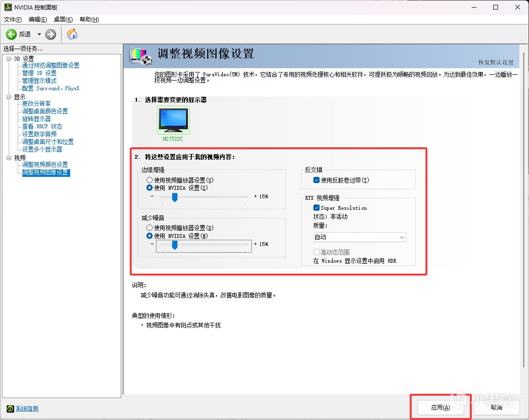Screen dimensions: 529x420
Task: Open 设置数字音频 in the tree
Action: coord(39,134)
